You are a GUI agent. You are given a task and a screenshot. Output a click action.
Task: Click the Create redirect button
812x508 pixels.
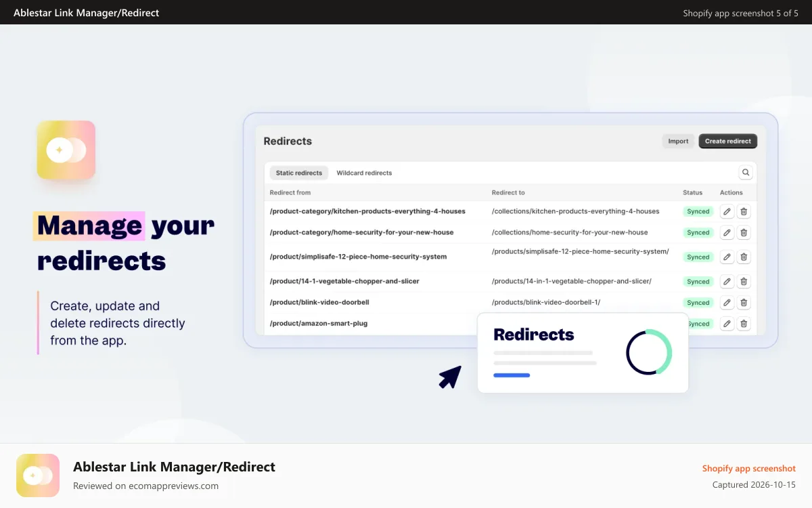point(728,141)
